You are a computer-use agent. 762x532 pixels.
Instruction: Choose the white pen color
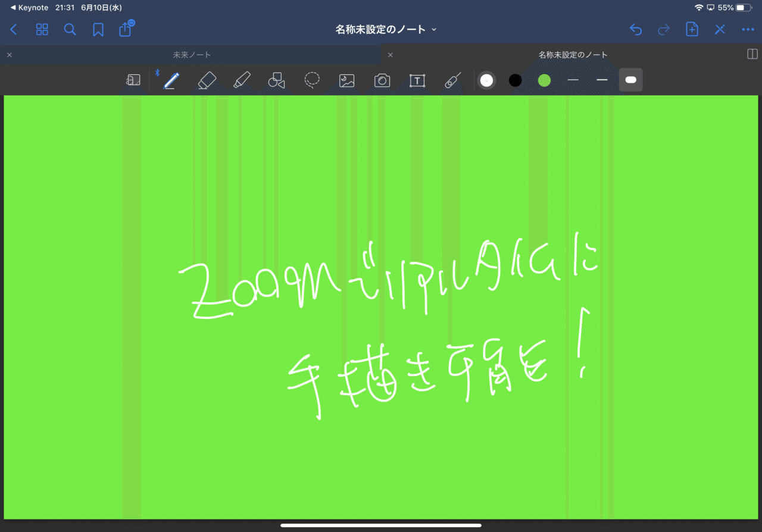[x=487, y=80]
